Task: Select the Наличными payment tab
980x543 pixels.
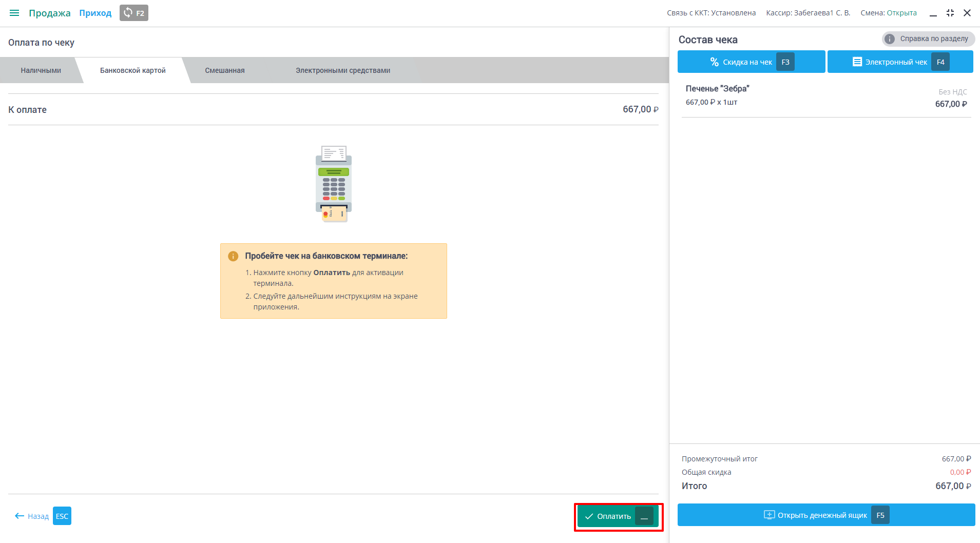Action: tap(41, 70)
